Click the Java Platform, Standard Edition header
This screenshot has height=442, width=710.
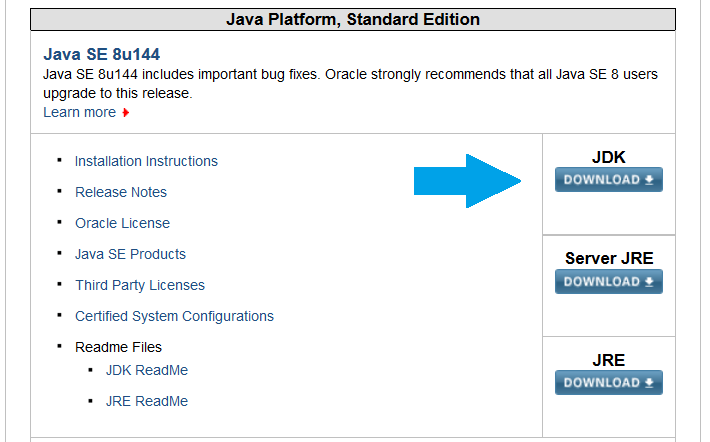pyautogui.click(x=353, y=19)
